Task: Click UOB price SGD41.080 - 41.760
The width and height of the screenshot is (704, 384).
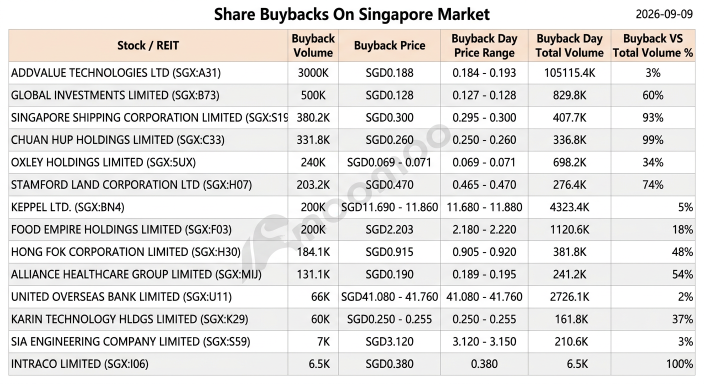Action: pos(389,297)
